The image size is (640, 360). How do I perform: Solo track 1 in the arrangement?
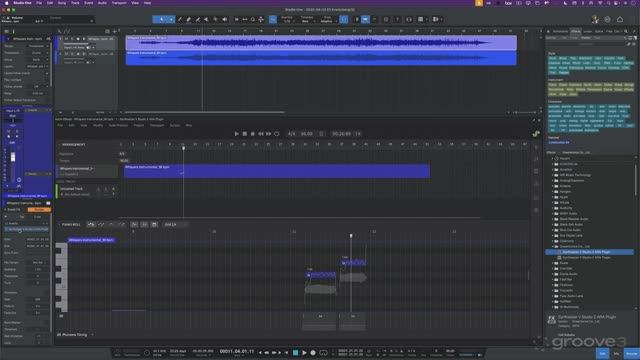click(72, 39)
